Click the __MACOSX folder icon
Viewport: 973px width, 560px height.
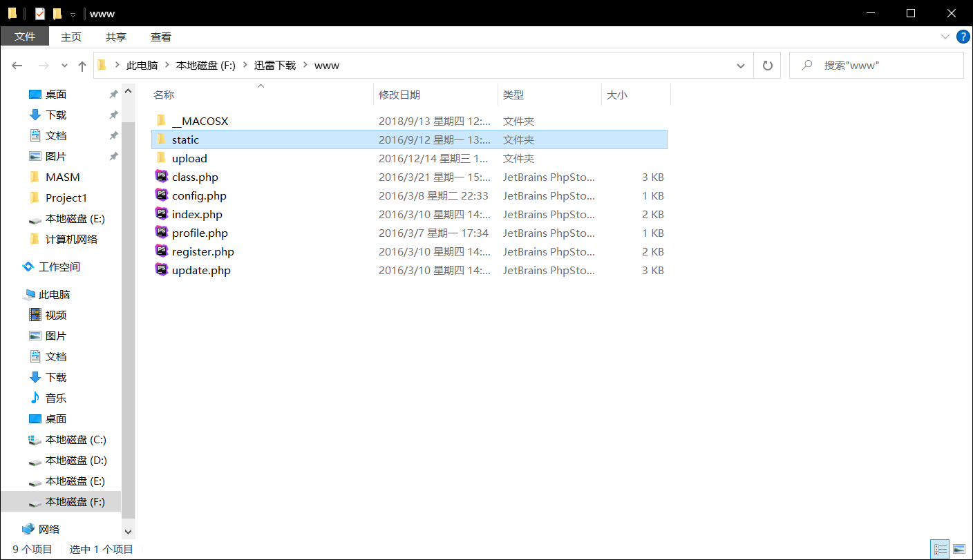(x=161, y=121)
